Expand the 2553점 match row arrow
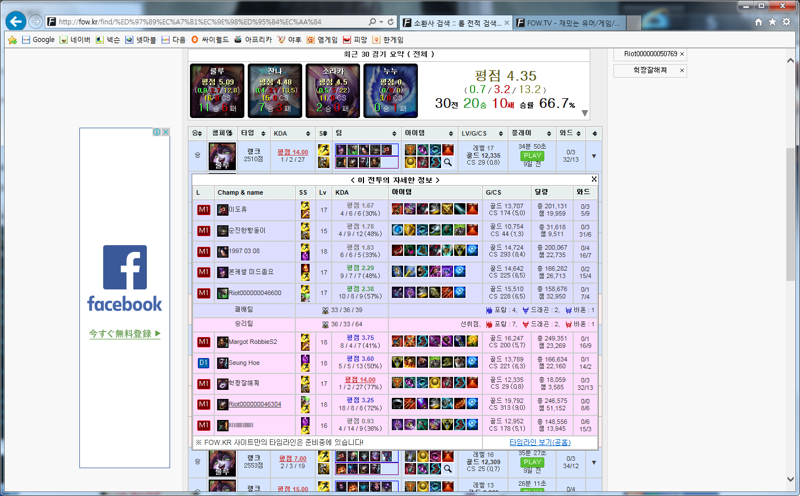 pyautogui.click(x=594, y=463)
